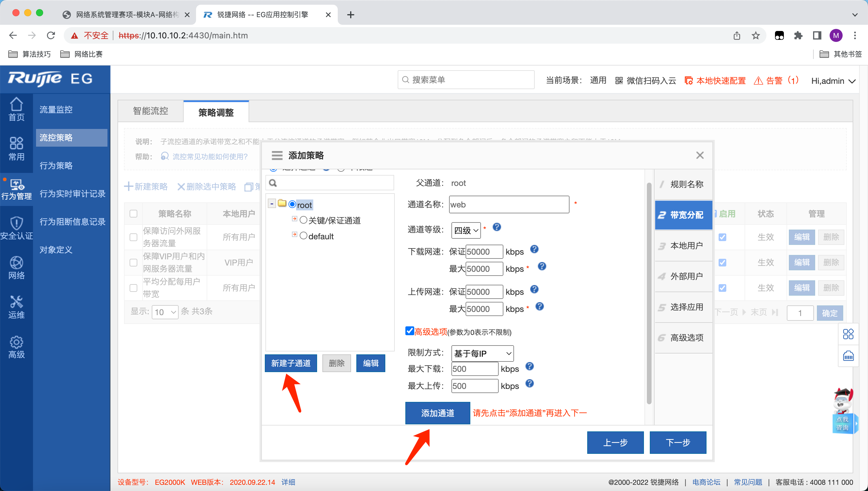
Task: Switch to the 智能流控 tab
Action: 151,111
